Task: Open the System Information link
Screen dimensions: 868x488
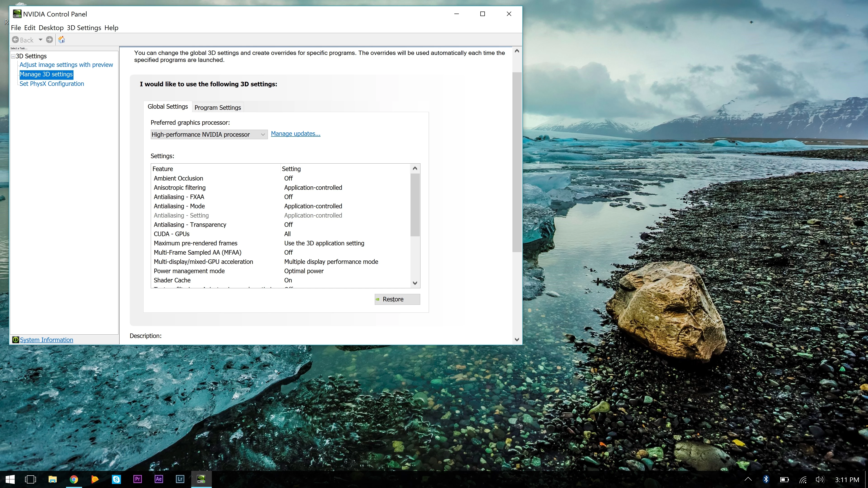Action: coord(47,340)
